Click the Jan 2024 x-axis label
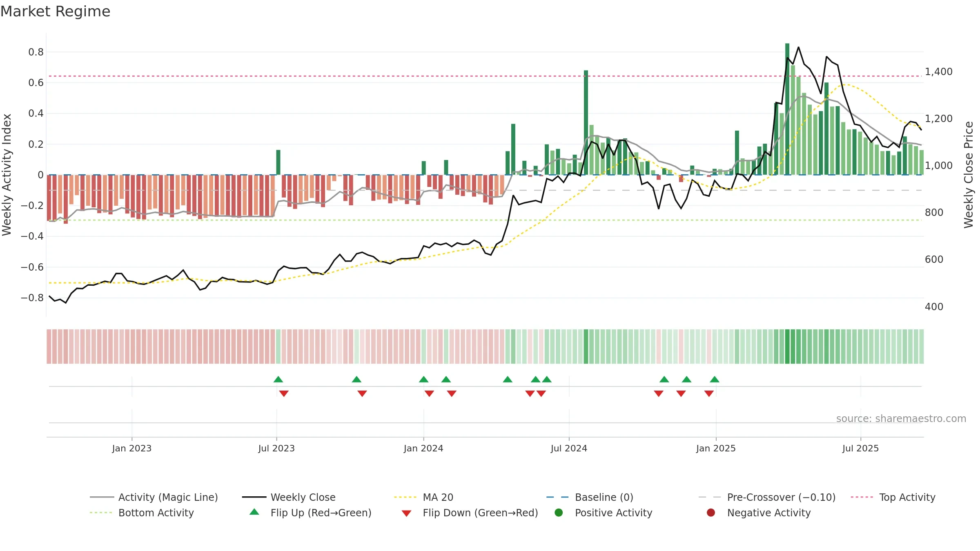980x551 pixels. pos(423,448)
